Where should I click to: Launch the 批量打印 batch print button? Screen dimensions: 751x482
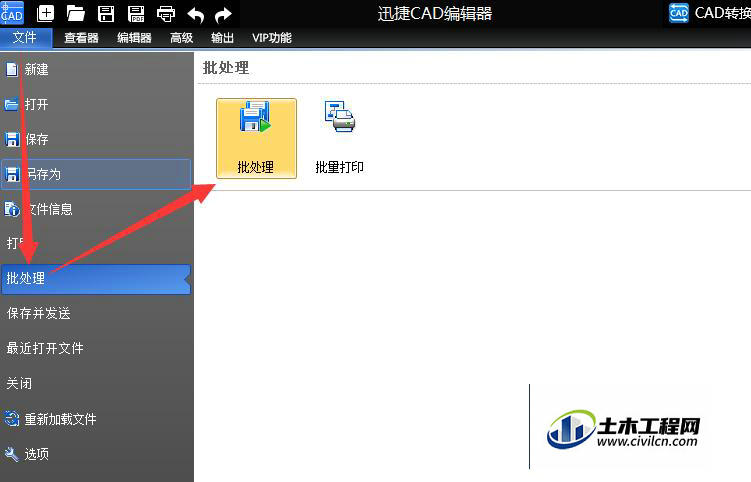click(x=340, y=138)
